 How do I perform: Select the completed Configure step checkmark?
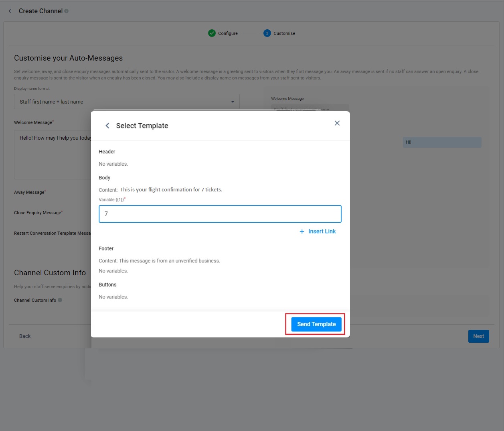pyautogui.click(x=212, y=33)
